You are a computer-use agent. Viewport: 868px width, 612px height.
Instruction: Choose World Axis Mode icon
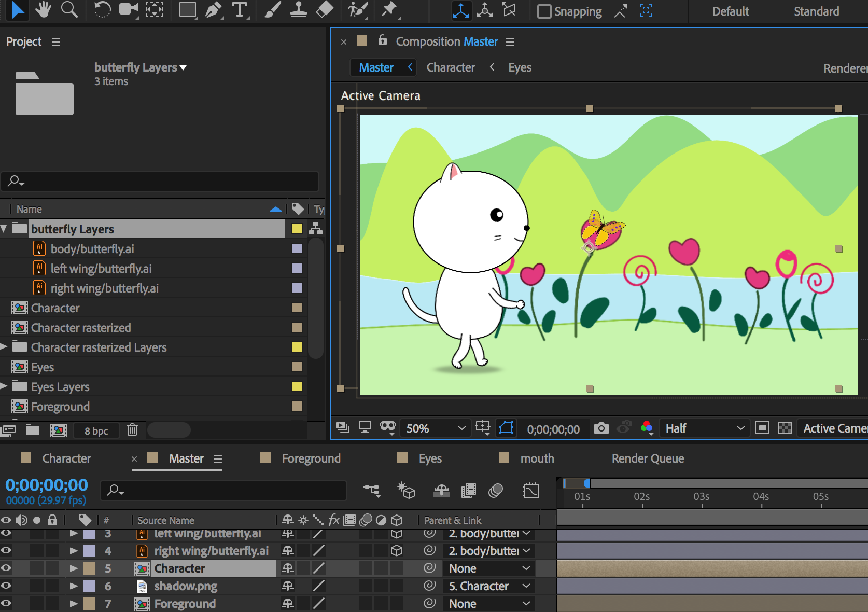point(485,10)
